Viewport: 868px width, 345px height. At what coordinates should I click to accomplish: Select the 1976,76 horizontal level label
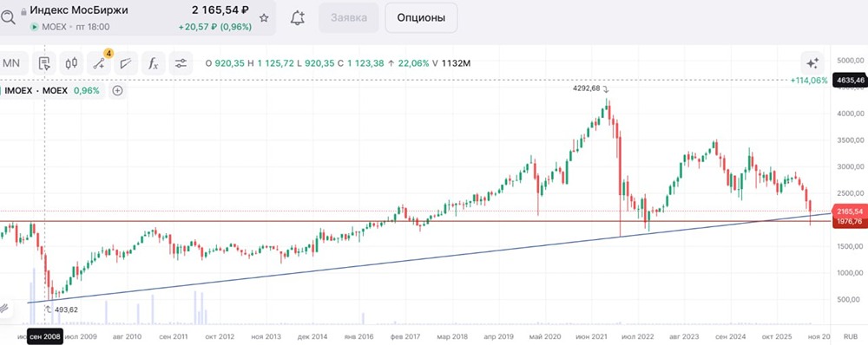coord(850,221)
